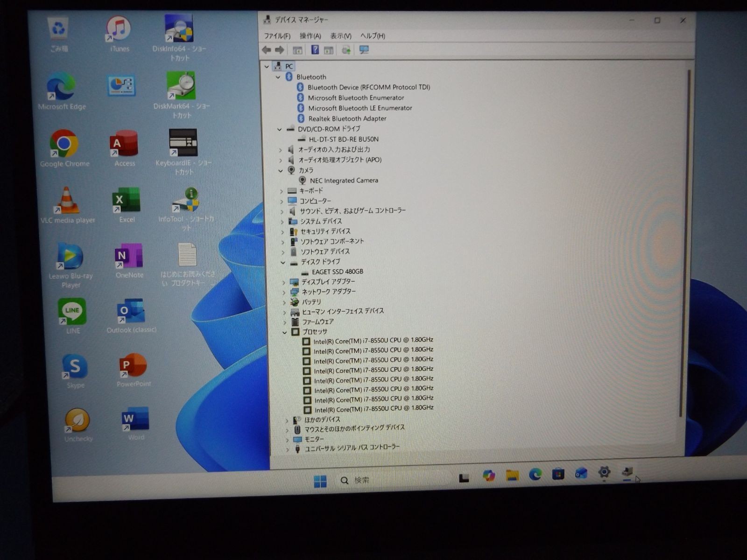Open File Explorer from taskbar
The height and width of the screenshot is (560, 747).
[x=512, y=476]
